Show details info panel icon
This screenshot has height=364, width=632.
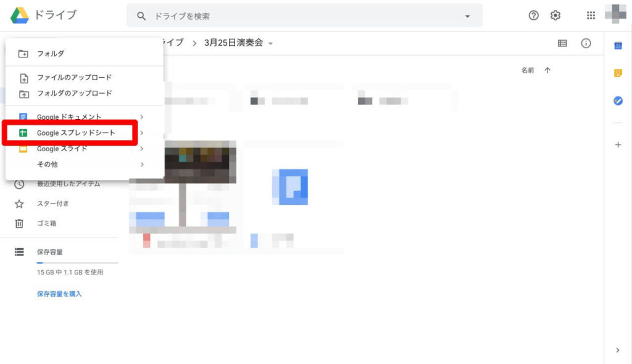pos(586,43)
